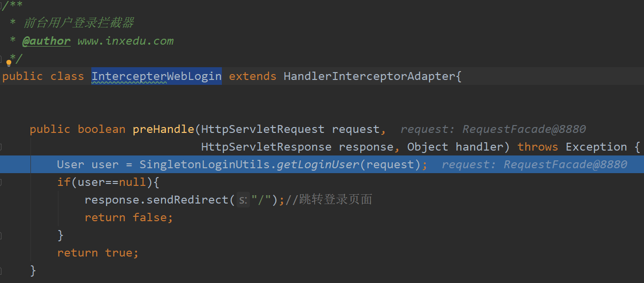The height and width of the screenshot is (283, 644).
Task: Place cursor on the "return false;" statement
Action: click(x=129, y=218)
